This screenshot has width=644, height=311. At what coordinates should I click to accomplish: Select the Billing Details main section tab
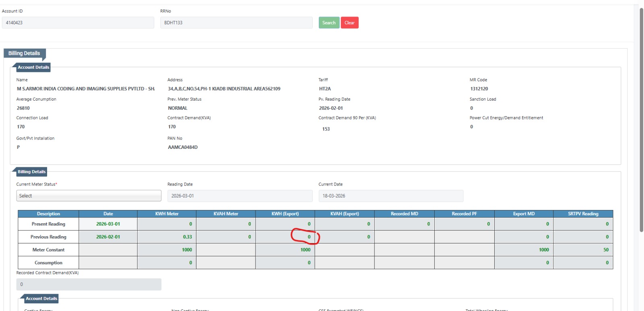pyautogui.click(x=24, y=54)
